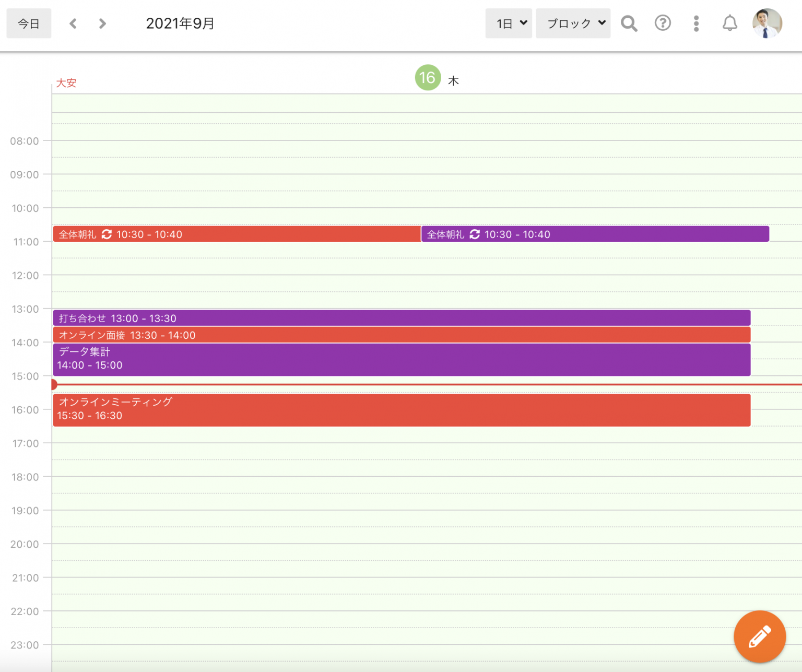Open the three-dot more options menu
802x672 pixels.
696,23
